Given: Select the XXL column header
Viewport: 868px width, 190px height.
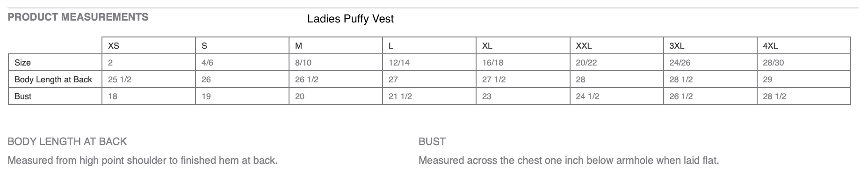Looking at the screenshot, I should point(584,46).
